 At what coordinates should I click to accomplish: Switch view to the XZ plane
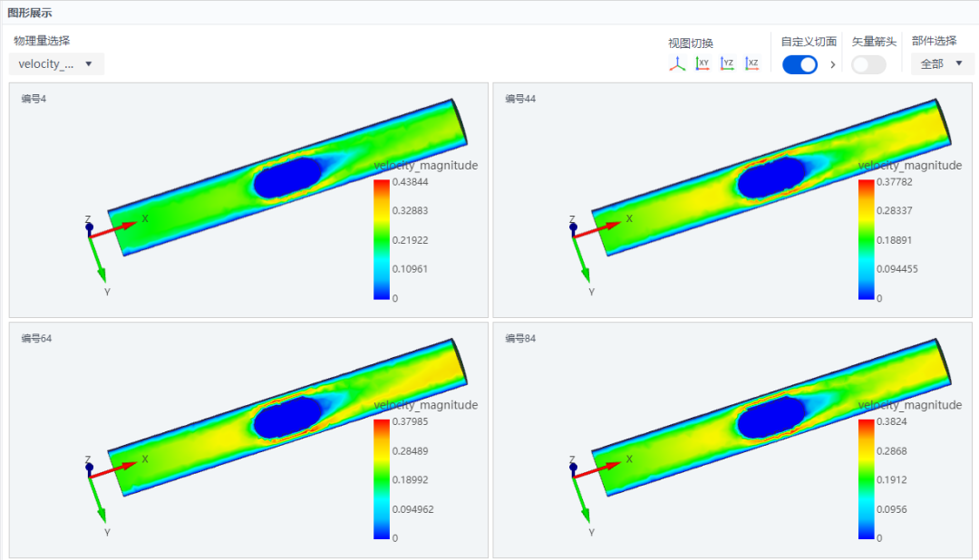pyautogui.click(x=751, y=63)
